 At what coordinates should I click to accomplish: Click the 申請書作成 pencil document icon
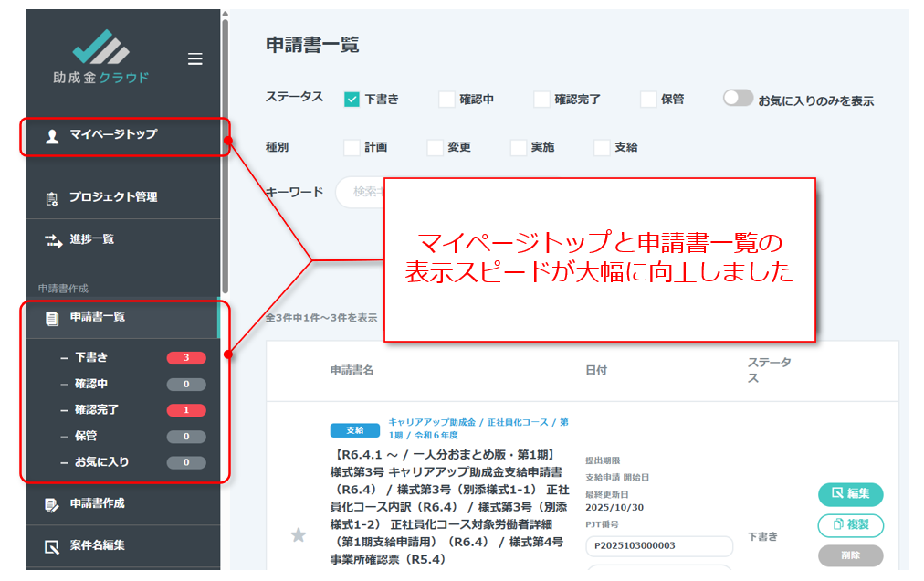coord(52,504)
